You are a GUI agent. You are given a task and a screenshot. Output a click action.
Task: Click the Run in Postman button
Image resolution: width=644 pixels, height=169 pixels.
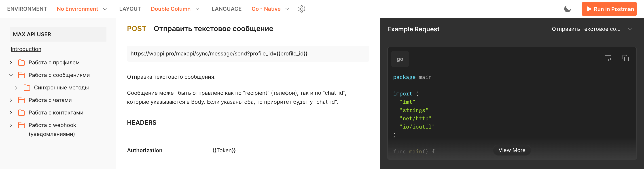[x=609, y=9]
